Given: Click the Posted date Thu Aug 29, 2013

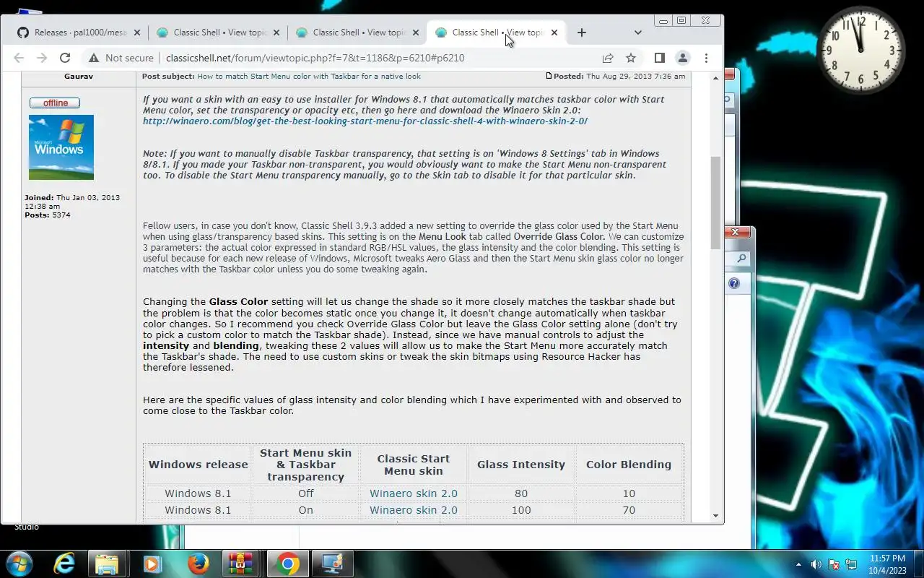Looking at the screenshot, I should click(636, 77).
